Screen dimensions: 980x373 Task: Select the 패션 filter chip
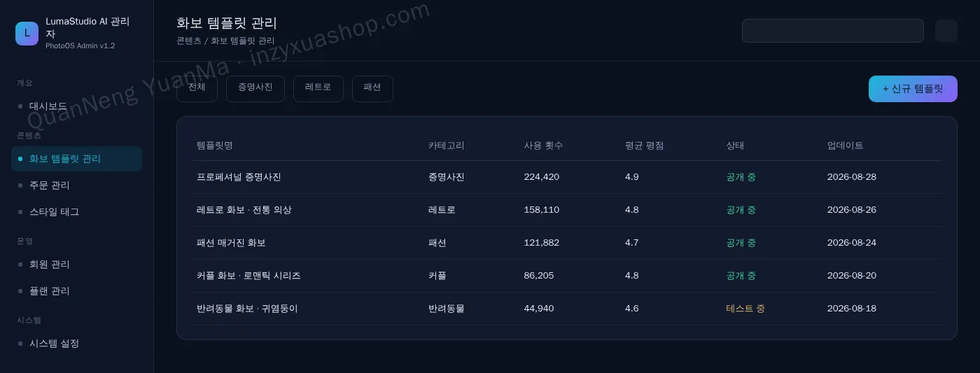tap(372, 88)
